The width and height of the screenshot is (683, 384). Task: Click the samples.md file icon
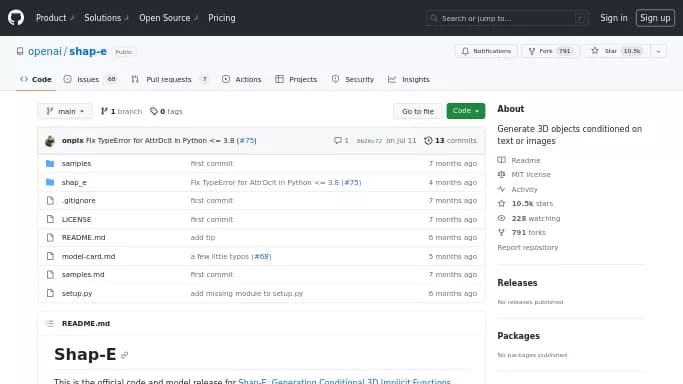point(51,275)
